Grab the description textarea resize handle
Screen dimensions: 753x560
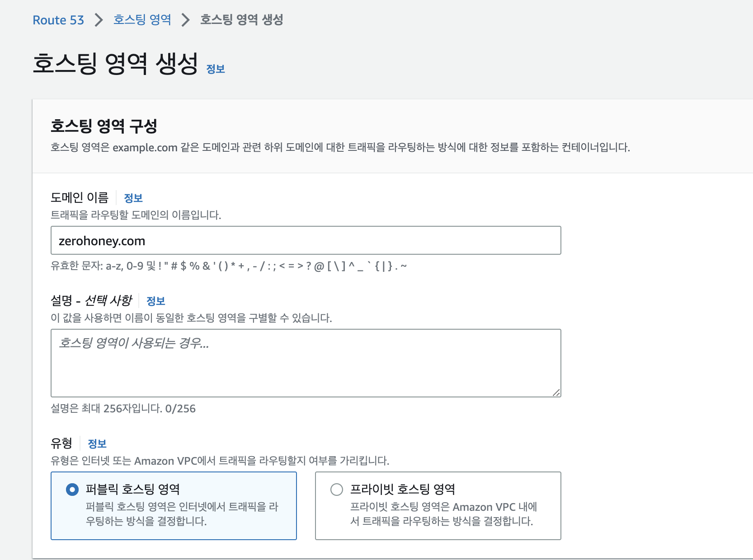click(556, 393)
